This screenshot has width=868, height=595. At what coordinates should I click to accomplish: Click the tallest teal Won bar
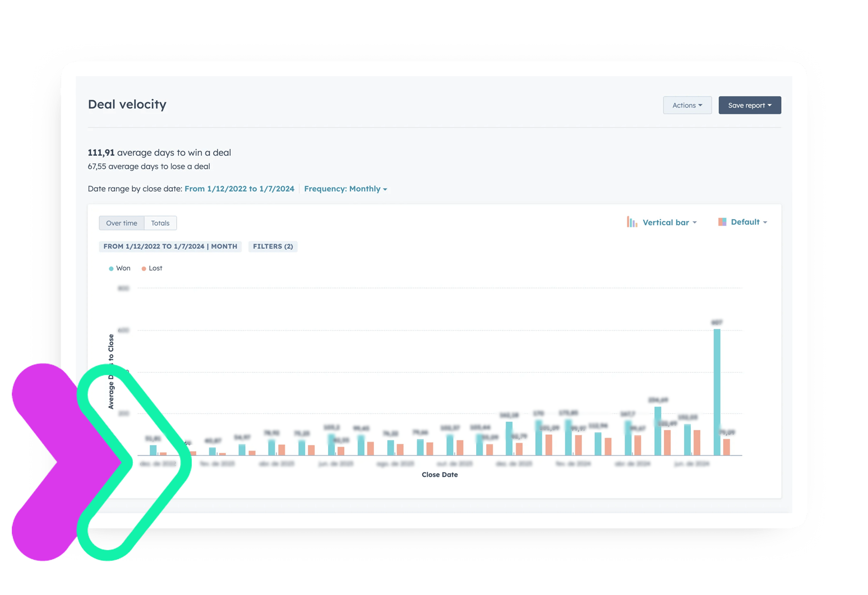[717, 392]
